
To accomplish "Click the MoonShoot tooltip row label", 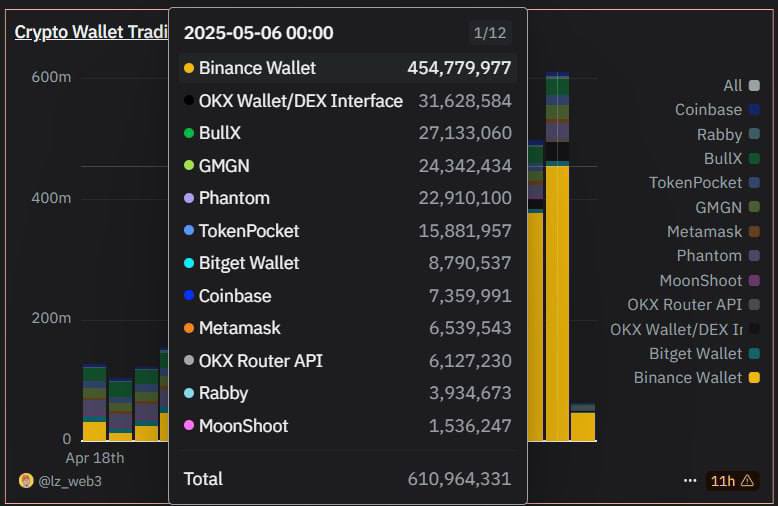I will [243, 426].
